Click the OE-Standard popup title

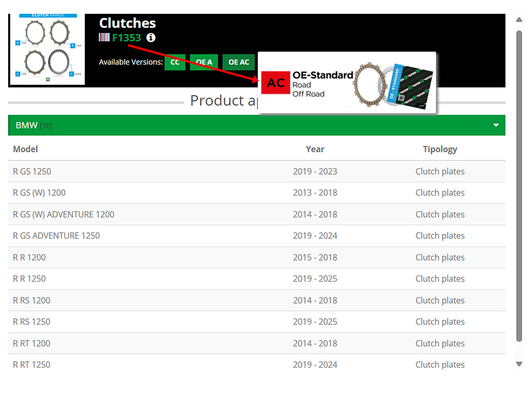click(323, 75)
